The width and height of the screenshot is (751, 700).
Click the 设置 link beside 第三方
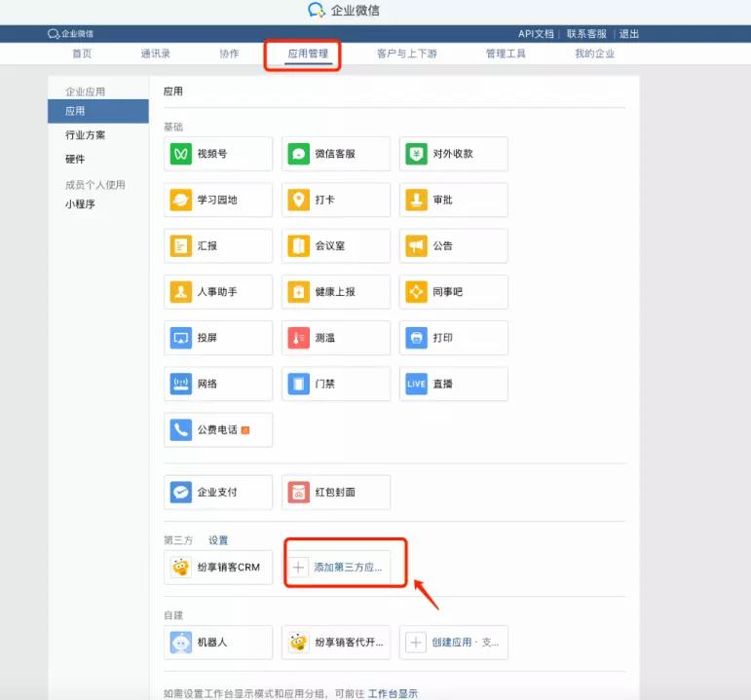tap(218, 540)
